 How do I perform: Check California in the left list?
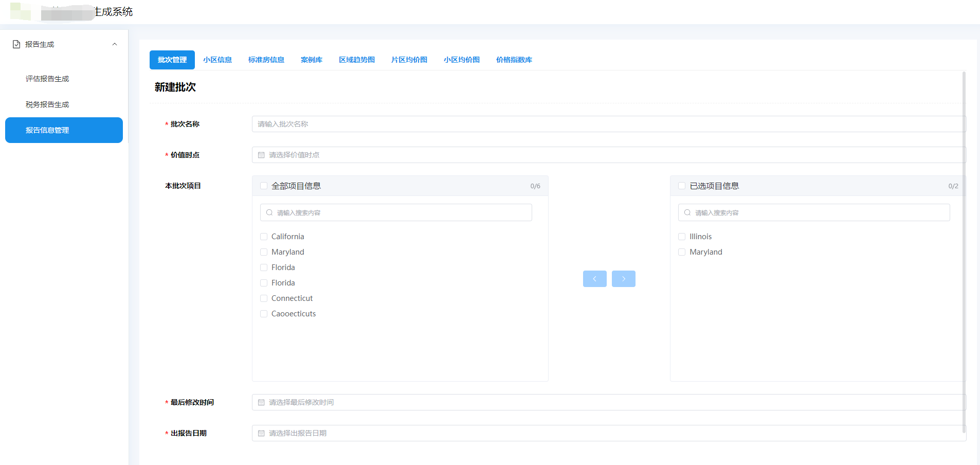click(264, 237)
